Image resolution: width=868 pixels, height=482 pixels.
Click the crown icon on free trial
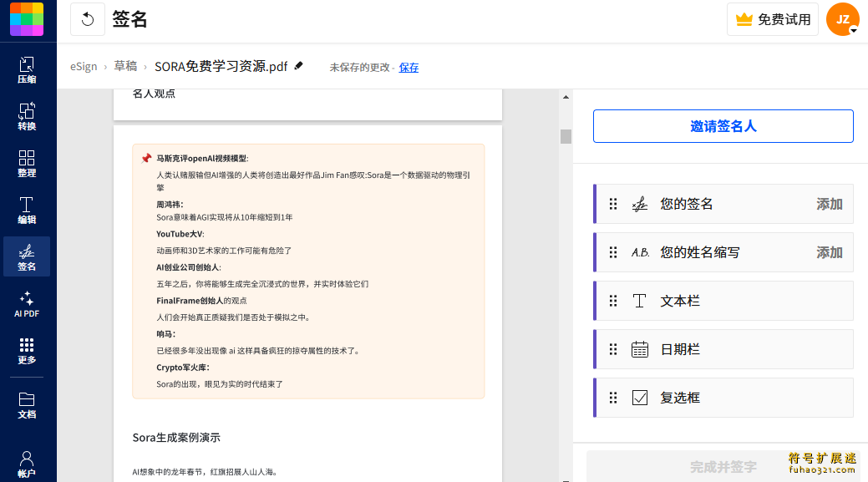click(744, 19)
